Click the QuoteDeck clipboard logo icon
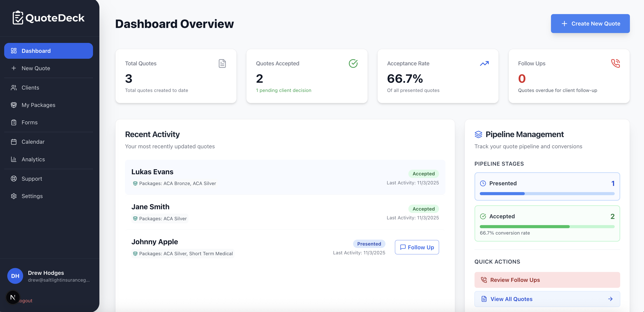644x312 pixels. [x=18, y=17]
